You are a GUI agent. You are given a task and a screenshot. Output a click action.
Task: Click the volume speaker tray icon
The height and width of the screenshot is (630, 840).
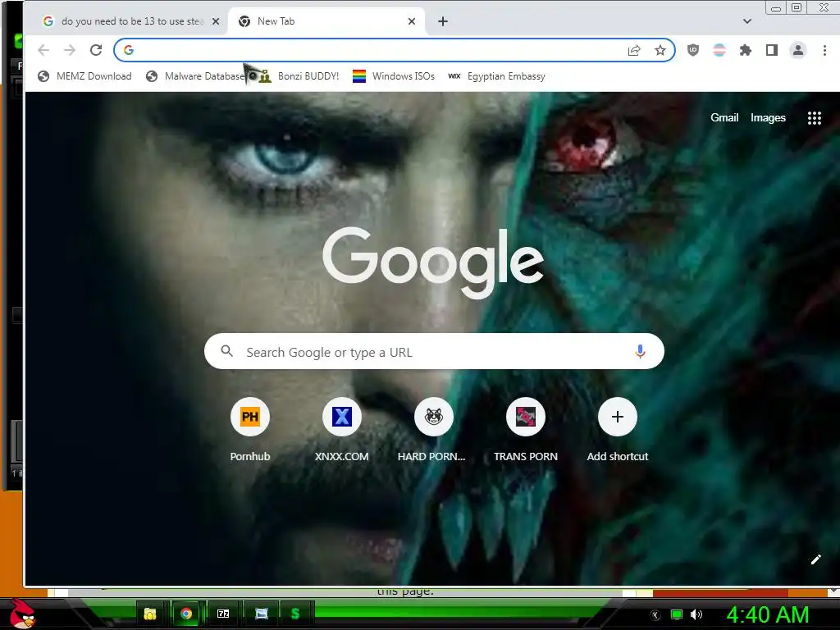[x=696, y=614]
